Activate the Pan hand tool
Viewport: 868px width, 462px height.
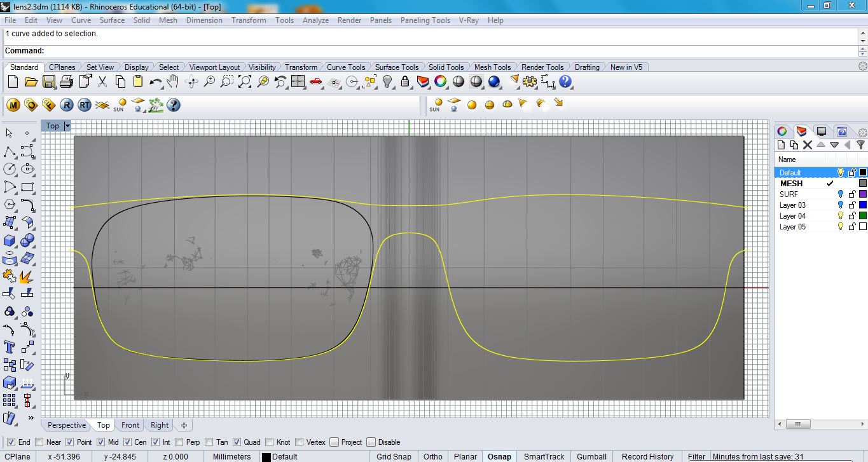pyautogui.click(x=172, y=81)
